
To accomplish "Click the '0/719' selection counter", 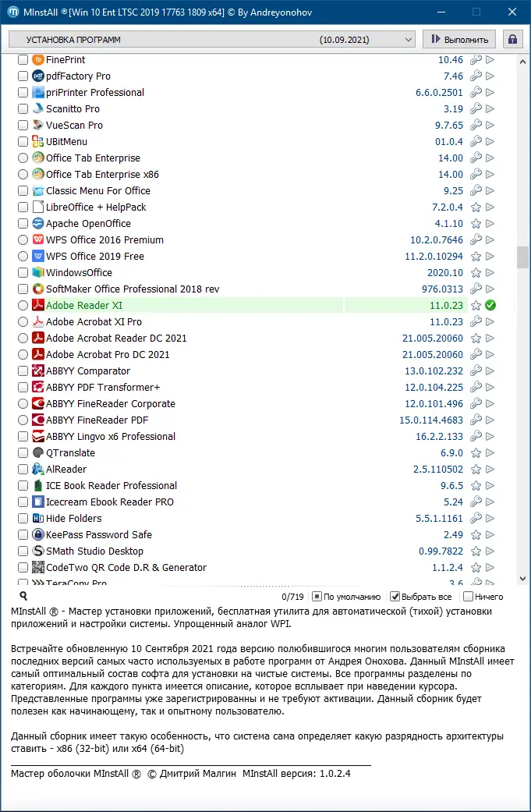I will 293,597.
